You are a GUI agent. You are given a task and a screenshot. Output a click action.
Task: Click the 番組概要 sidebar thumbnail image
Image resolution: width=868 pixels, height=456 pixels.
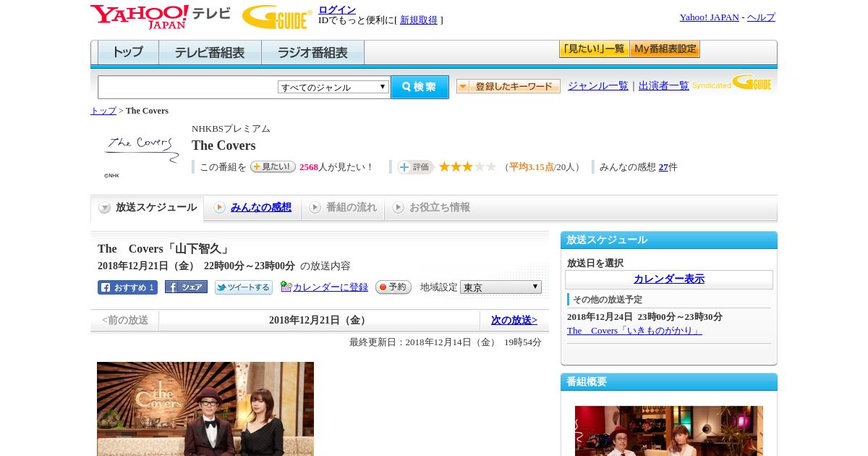pos(669,431)
